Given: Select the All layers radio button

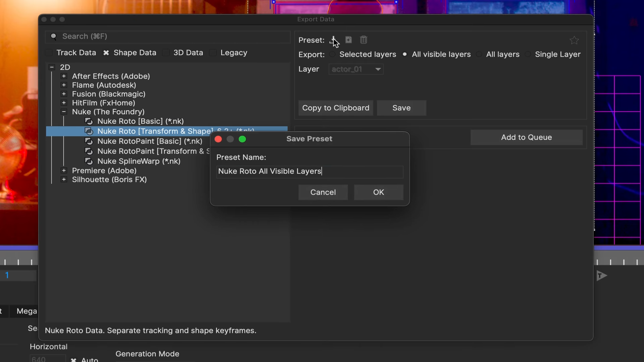Looking at the screenshot, I should coord(479,54).
